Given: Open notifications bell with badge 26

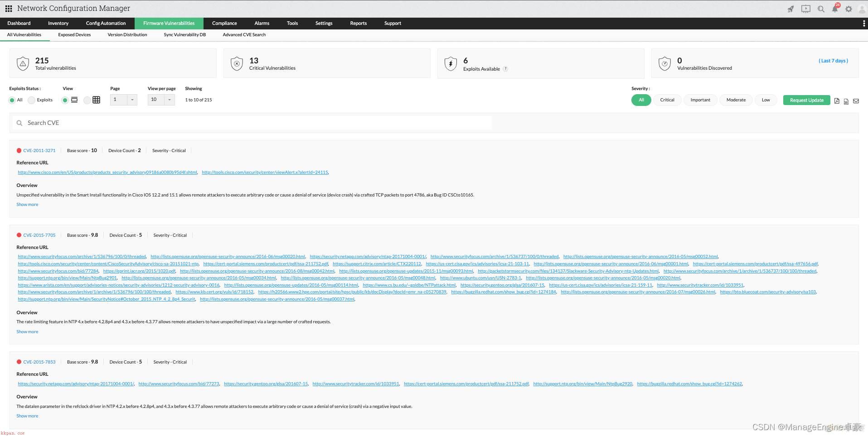Looking at the screenshot, I should (x=835, y=9).
